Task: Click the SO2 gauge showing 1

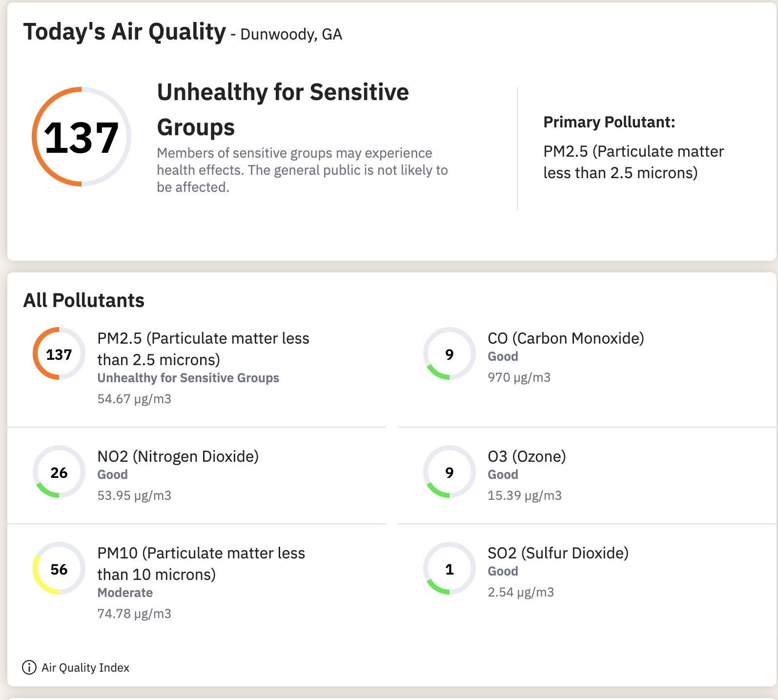Action: tap(449, 569)
